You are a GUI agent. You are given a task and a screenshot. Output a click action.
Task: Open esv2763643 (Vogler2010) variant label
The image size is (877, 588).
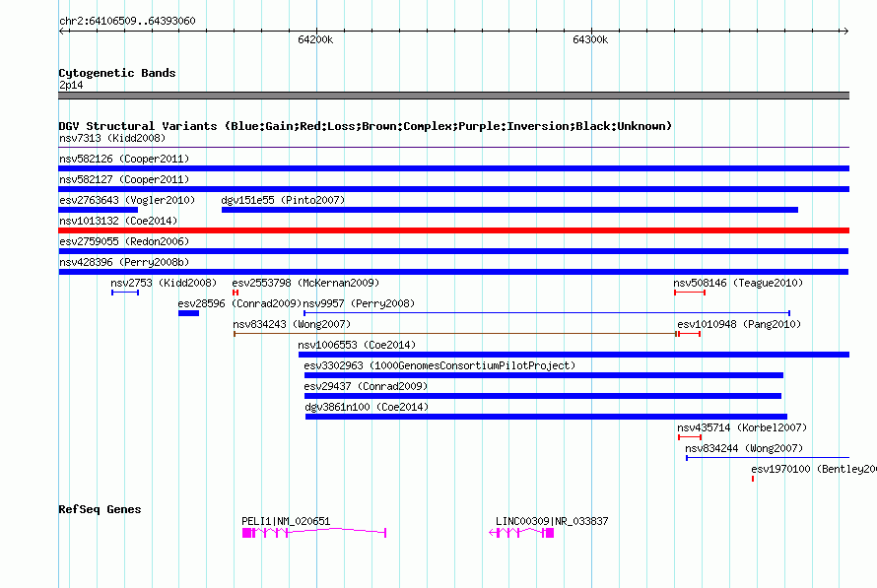pos(127,200)
